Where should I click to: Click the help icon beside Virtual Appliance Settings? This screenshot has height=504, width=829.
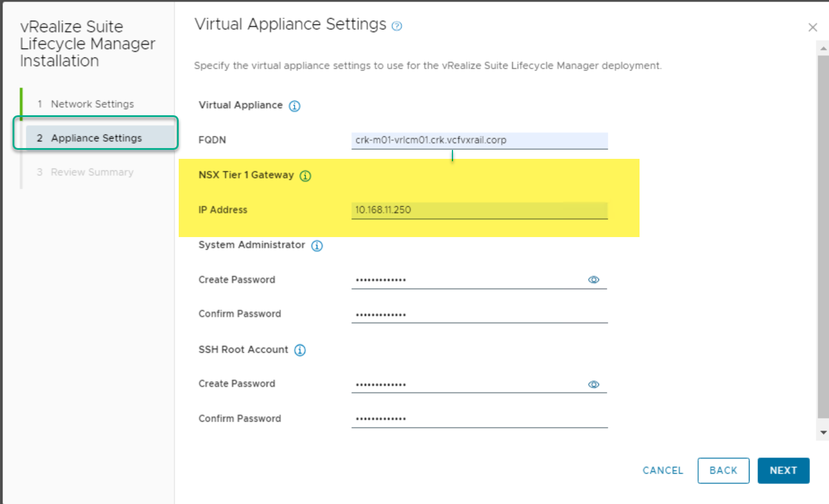tap(397, 26)
